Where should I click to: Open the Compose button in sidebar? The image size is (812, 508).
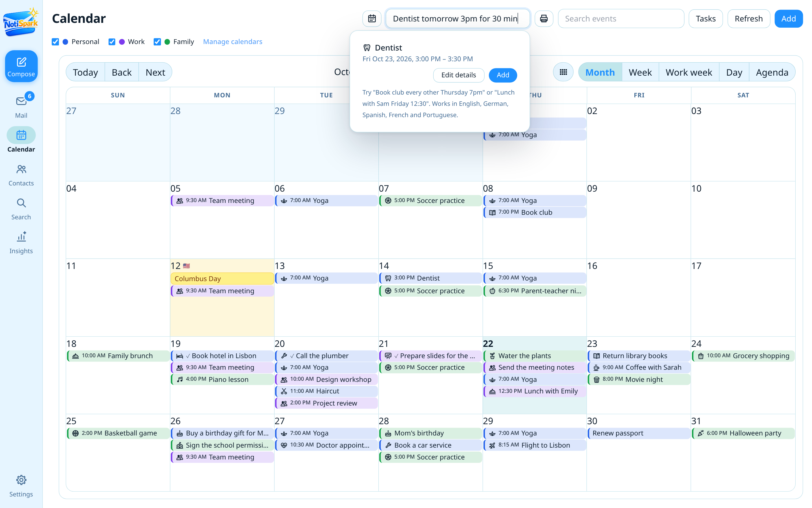21,66
